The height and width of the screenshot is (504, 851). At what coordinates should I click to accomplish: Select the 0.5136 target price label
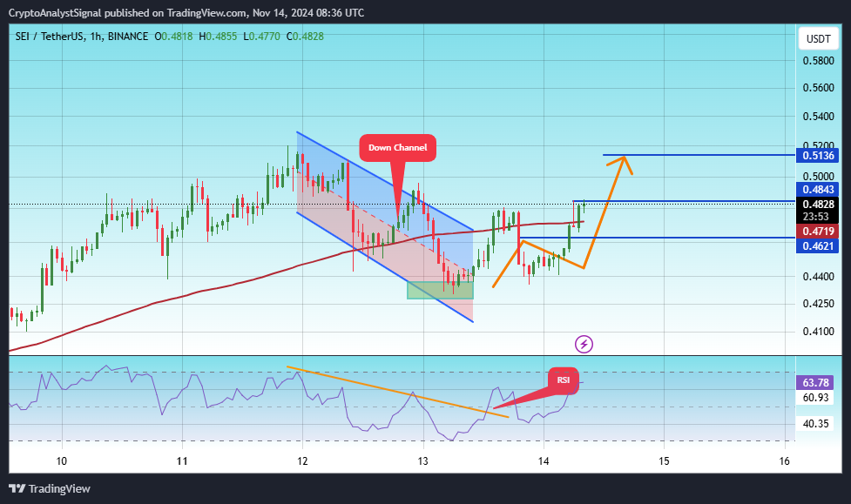tap(817, 156)
